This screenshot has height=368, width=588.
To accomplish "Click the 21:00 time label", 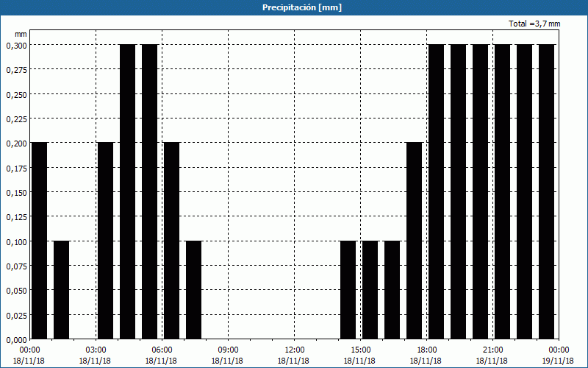I will (492, 350).
